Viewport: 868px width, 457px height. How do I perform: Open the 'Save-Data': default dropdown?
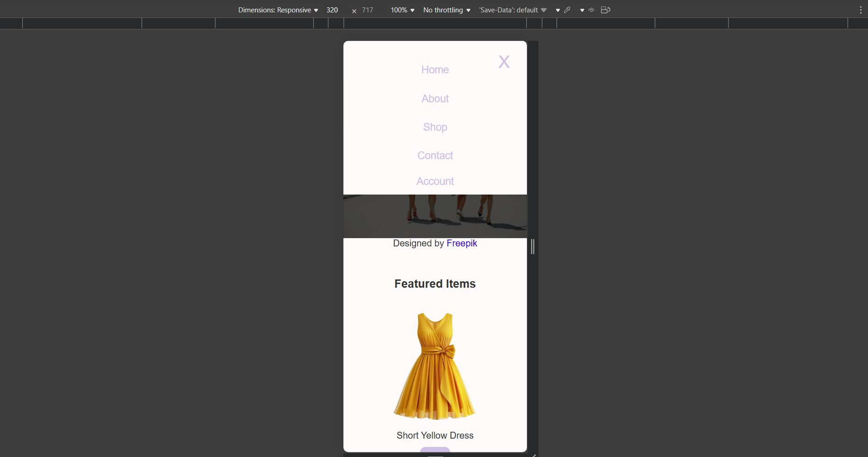click(512, 10)
